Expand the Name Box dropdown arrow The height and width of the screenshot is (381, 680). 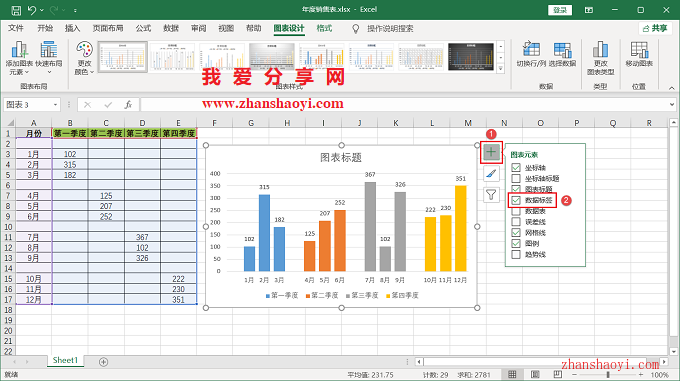point(55,105)
